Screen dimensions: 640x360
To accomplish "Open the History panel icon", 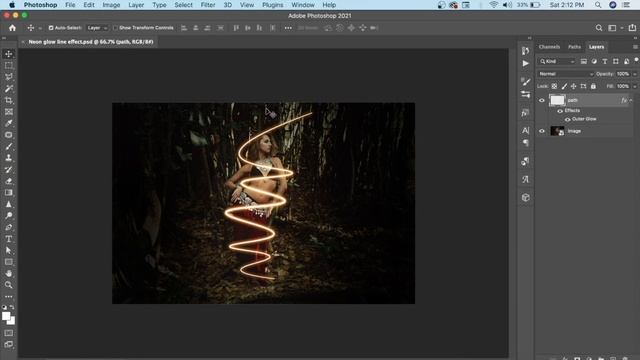I will tap(525, 51).
